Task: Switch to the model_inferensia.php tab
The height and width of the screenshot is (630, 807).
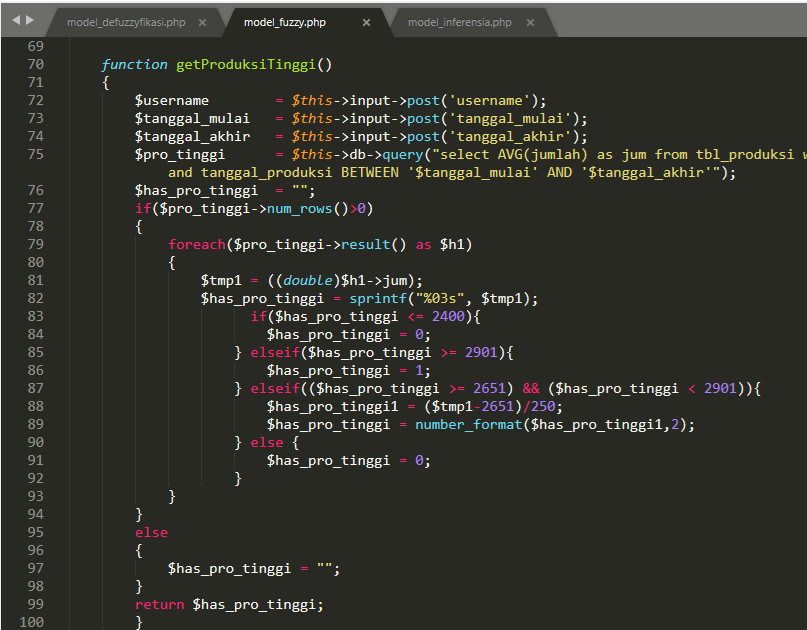Action: 459,22
